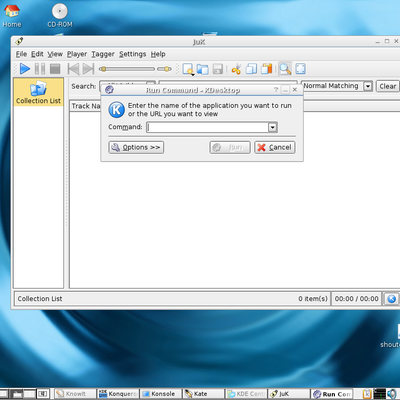This screenshot has width=400, height=400.
Task: Switch to Kate in the taskbar
Action: (203, 394)
